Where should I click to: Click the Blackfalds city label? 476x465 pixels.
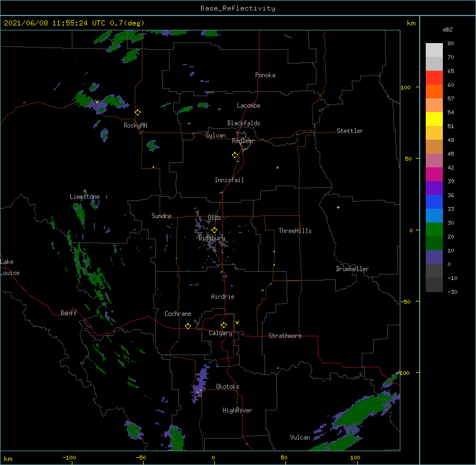(x=244, y=123)
